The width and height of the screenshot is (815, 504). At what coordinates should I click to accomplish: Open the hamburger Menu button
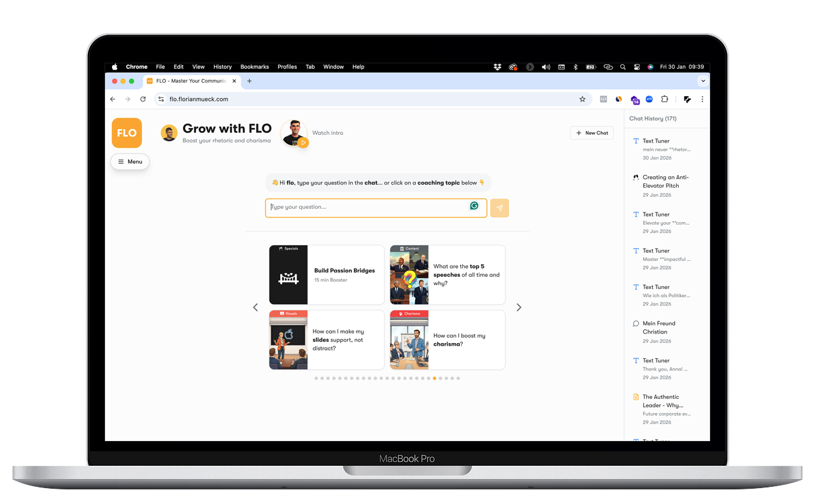(x=130, y=162)
